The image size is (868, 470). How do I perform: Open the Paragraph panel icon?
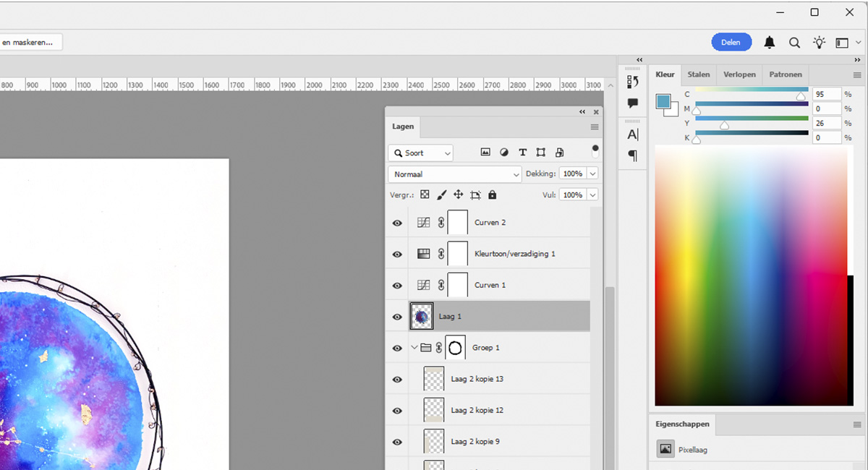coord(633,155)
